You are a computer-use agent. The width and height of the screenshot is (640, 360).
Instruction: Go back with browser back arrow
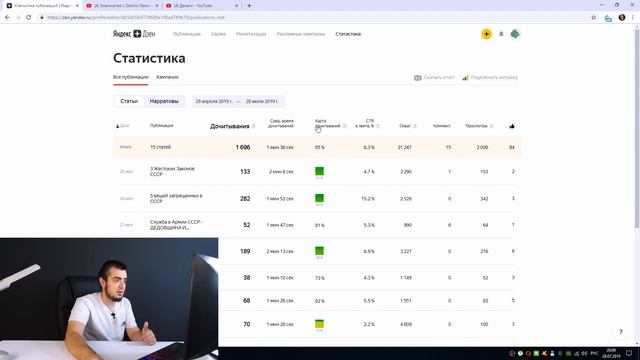pos(7,18)
